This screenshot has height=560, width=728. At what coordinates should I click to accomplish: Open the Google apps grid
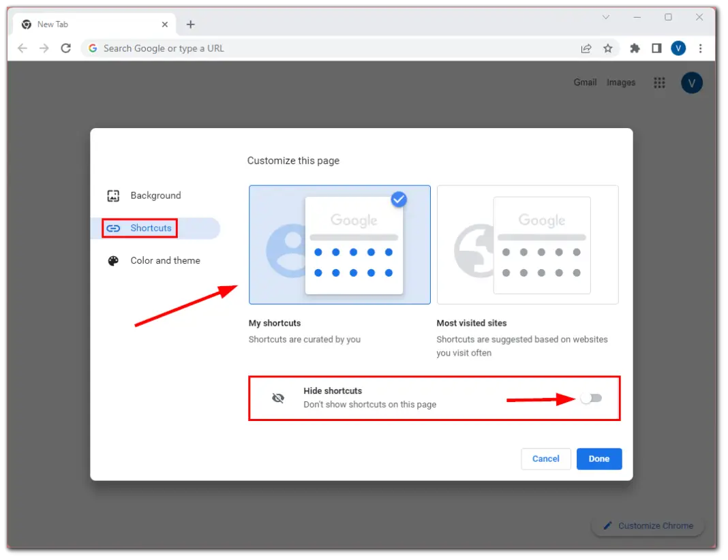pos(659,82)
